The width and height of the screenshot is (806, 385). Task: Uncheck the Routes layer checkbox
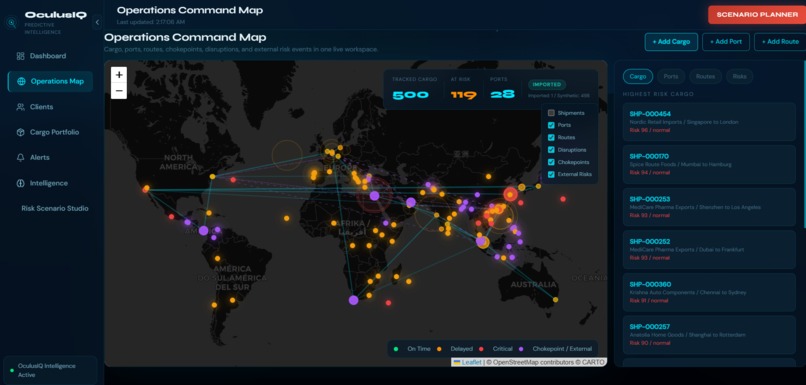tap(551, 137)
